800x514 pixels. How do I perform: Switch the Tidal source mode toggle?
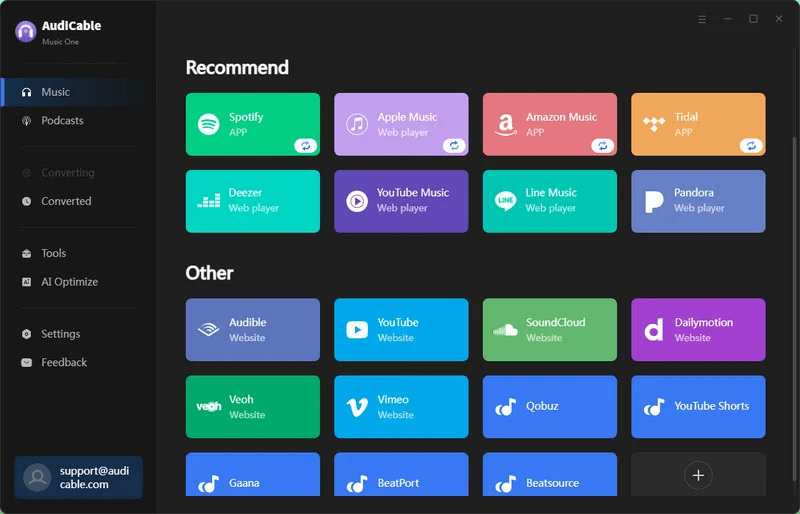pyautogui.click(x=751, y=146)
